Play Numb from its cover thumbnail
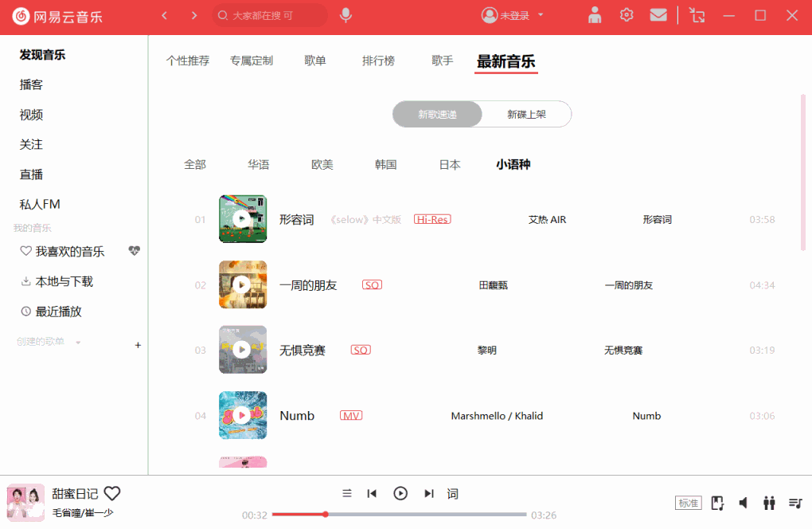The image size is (812, 529). point(243,415)
